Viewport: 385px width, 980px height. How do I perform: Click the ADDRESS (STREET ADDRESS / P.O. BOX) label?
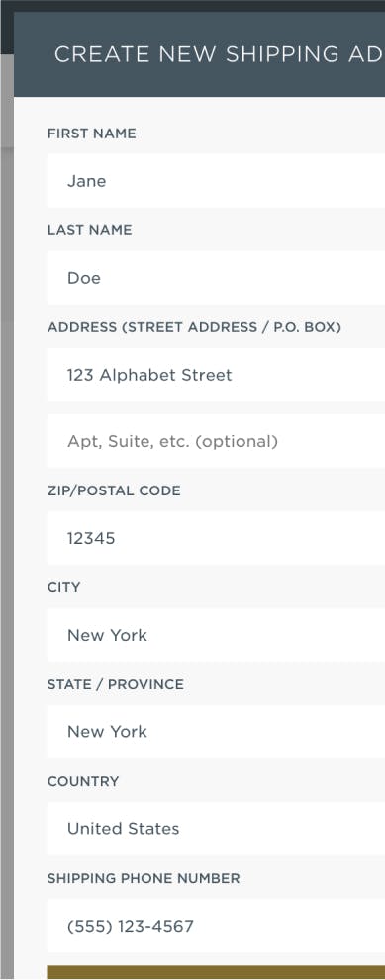[194, 327]
